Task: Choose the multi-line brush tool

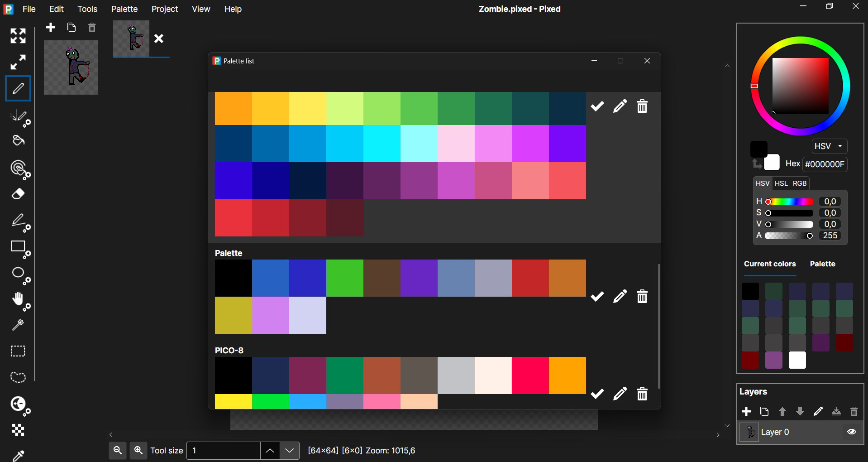Action: click(20, 118)
